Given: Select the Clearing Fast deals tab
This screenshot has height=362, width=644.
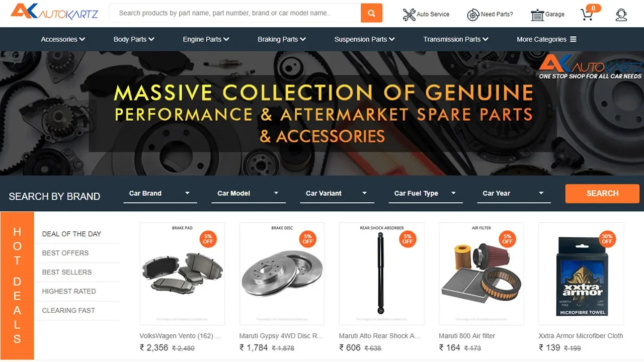Looking at the screenshot, I should click(x=68, y=310).
